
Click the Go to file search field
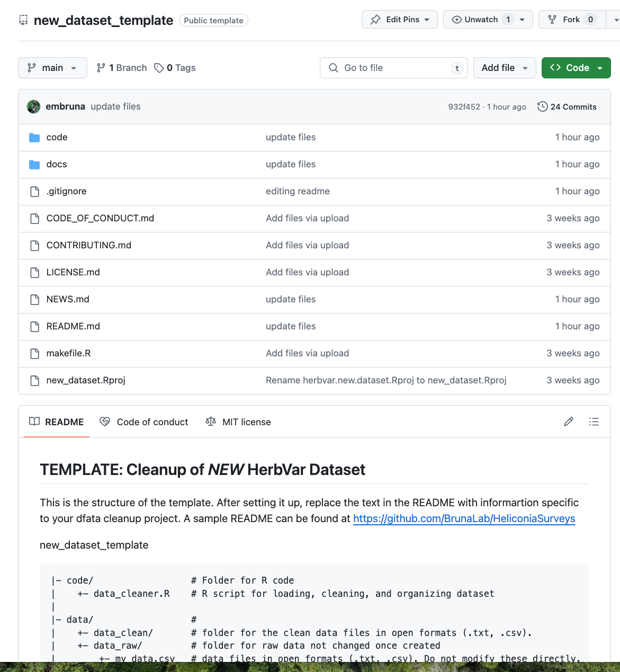point(393,68)
